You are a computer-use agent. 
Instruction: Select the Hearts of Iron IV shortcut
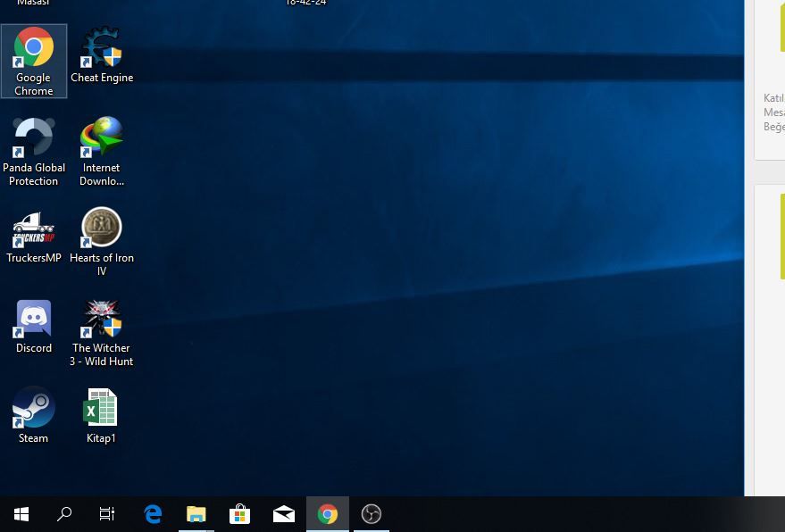click(x=102, y=242)
